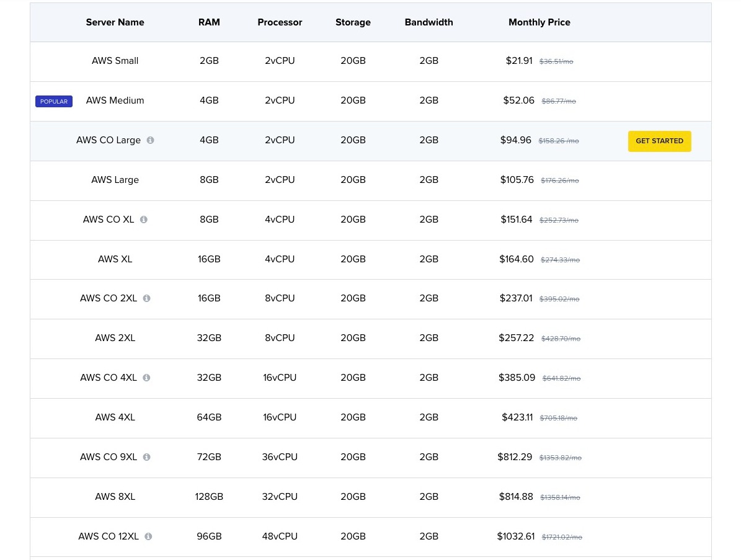The height and width of the screenshot is (560, 741).
Task: Select the AWS CO XL server name
Action: tap(109, 220)
